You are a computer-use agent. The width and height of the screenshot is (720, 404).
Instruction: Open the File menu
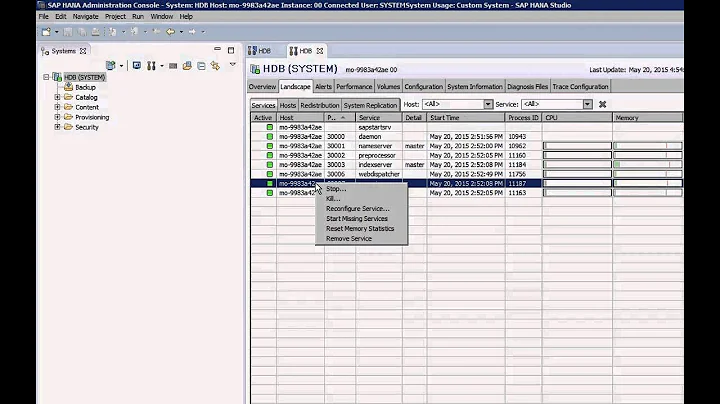click(44, 17)
